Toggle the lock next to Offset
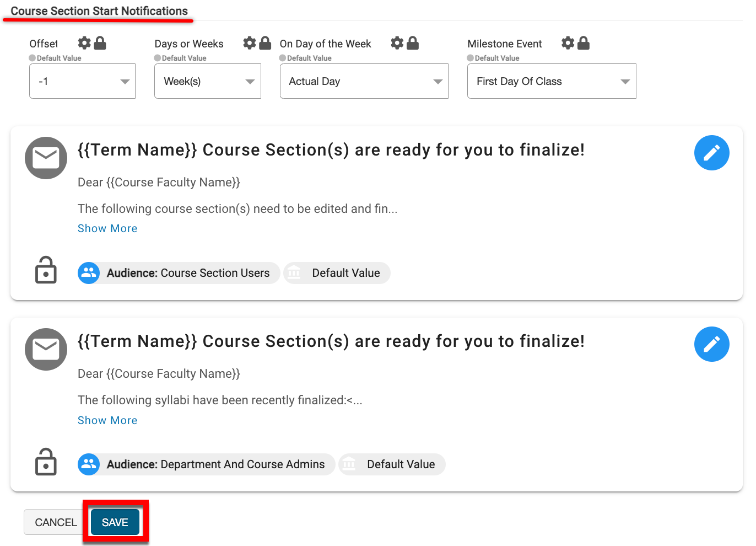Viewport: 756px width, 546px height. [x=100, y=43]
